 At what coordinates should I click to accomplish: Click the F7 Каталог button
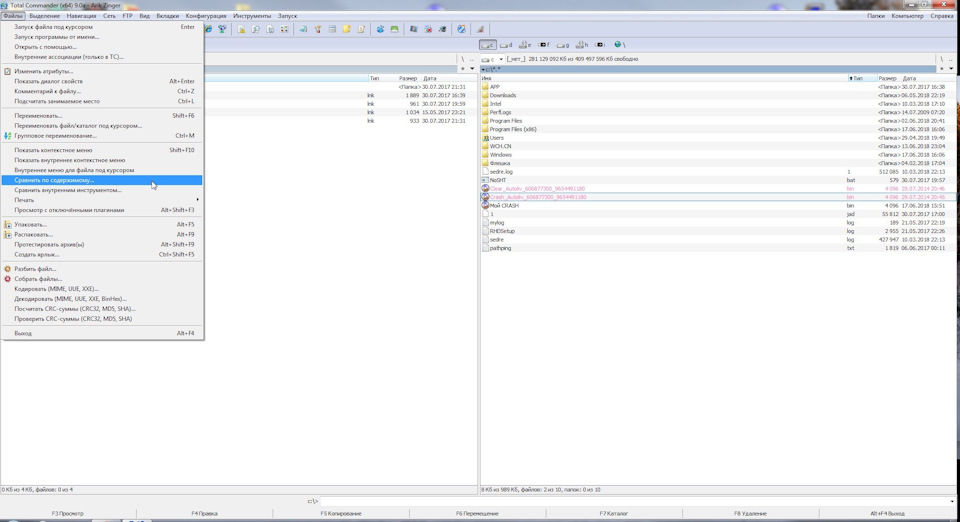pyautogui.click(x=613, y=513)
